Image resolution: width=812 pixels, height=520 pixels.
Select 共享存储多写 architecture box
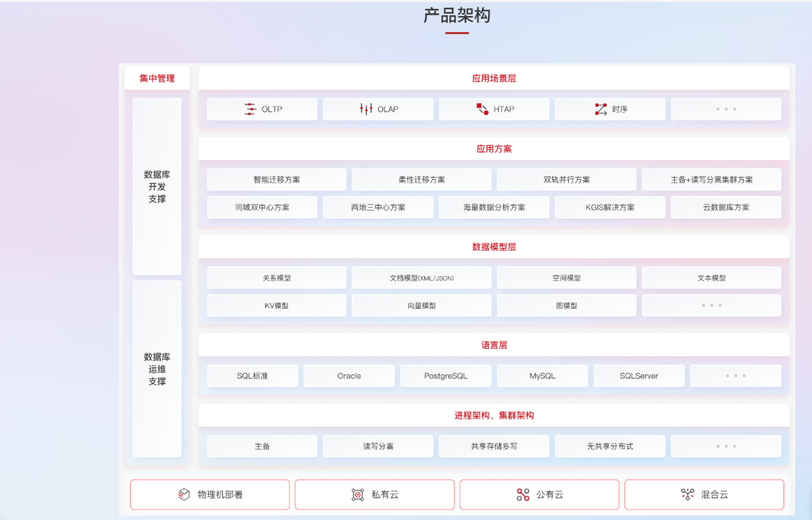point(494,446)
